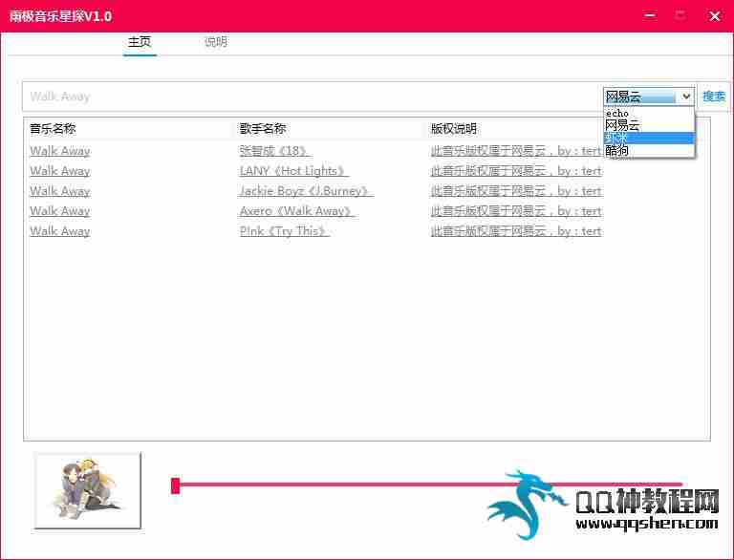
Task: Play Walk Away in the Jackie Boyz row
Action: tap(60, 191)
